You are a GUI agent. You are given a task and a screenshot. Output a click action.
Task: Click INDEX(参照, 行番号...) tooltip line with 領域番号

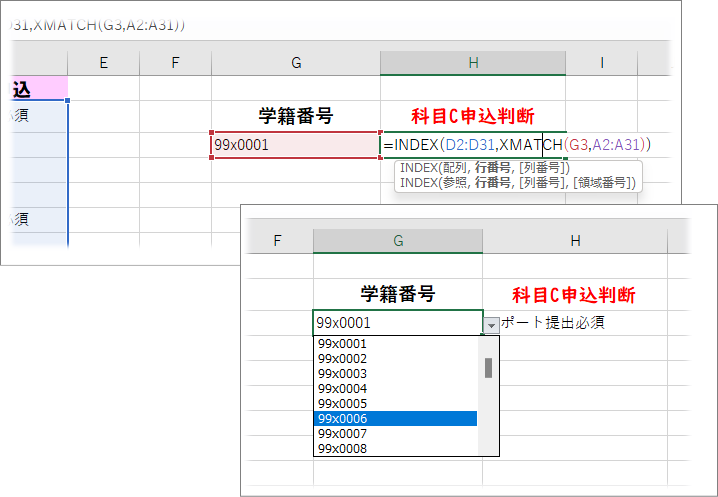coord(518,183)
